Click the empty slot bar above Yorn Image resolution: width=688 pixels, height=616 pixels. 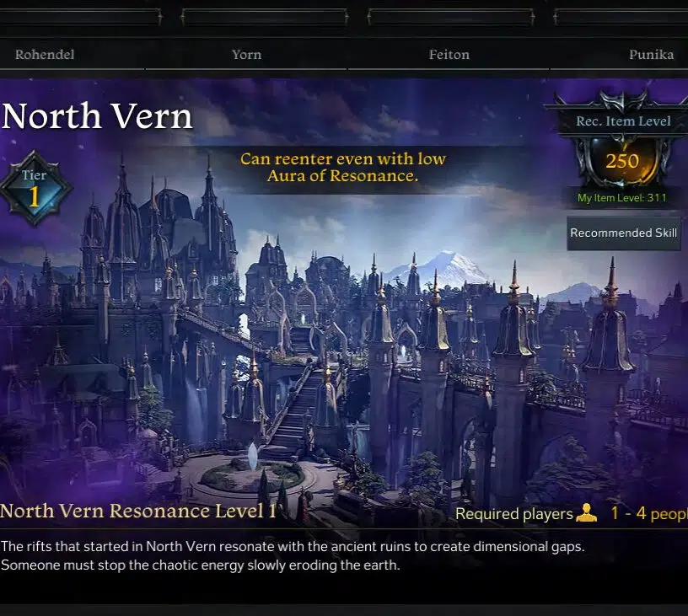[x=265, y=17]
